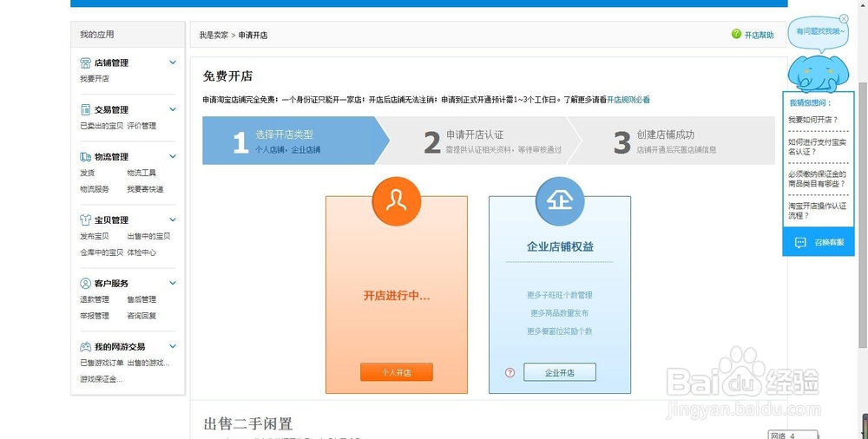This screenshot has height=439, width=868.
Task: Click the 开店进行中 status text
Action: coord(397,296)
